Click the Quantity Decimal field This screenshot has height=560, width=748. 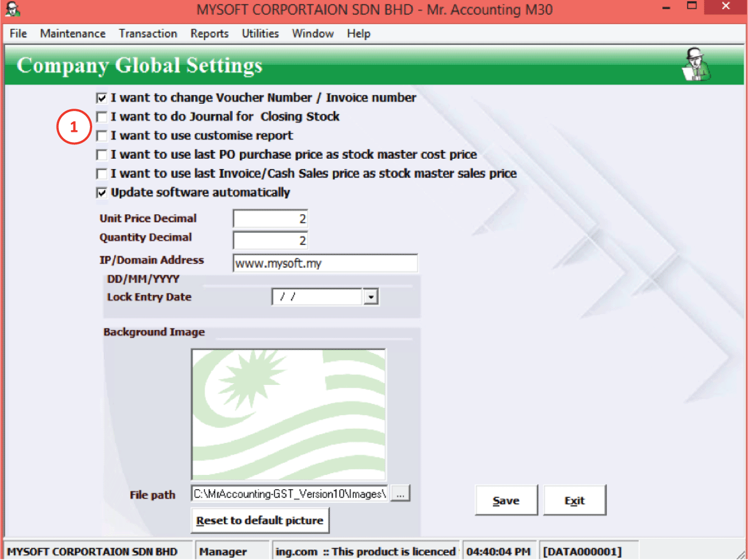pos(271,240)
